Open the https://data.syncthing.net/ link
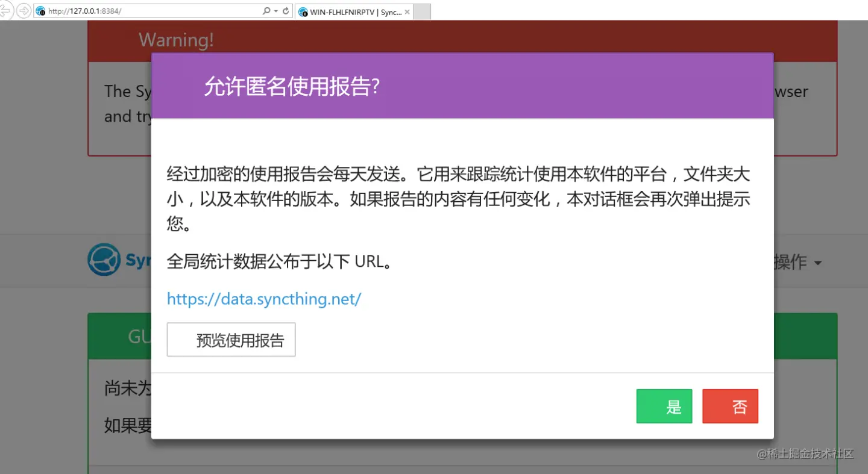This screenshot has height=474, width=868. click(x=264, y=299)
